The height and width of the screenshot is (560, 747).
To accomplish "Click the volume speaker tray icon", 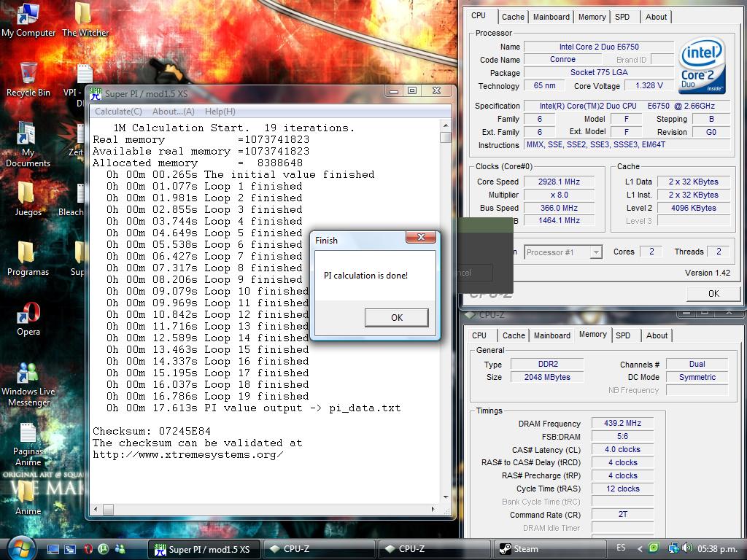I will point(686,548).
